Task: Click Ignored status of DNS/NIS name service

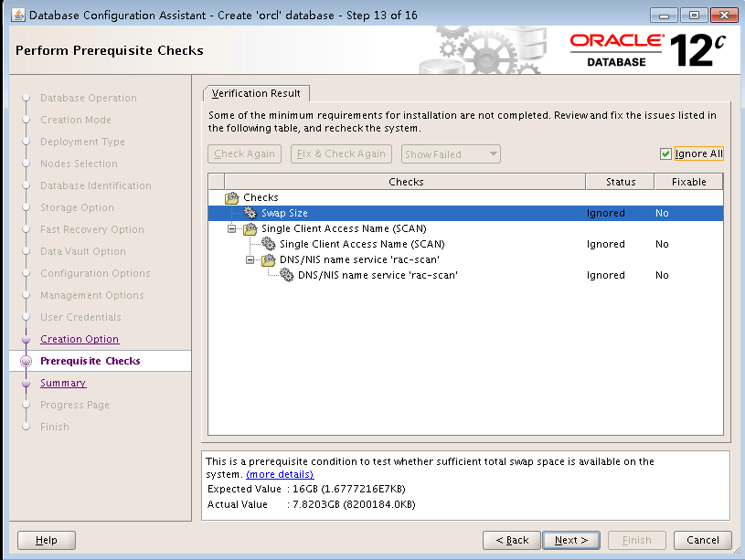Action: coord(605,275)
